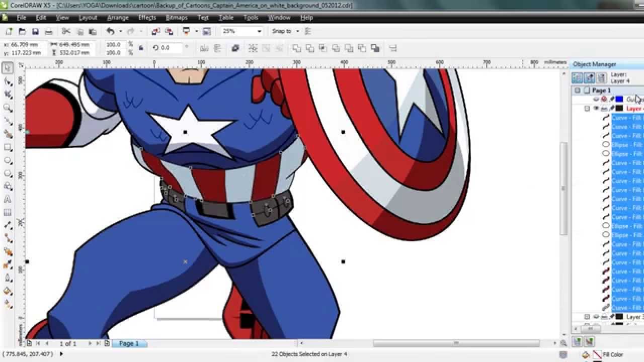Screen dimensions: 644x362
Task: Select the Blend interactive tool
Action: click(x=8, y=251)
